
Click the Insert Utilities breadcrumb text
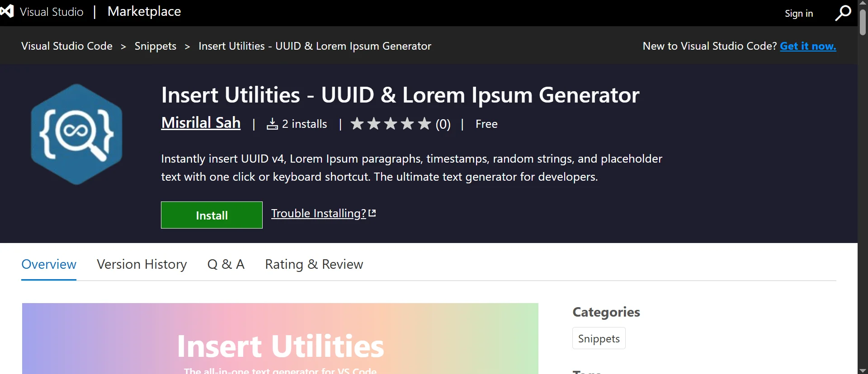tap(315, 46)
